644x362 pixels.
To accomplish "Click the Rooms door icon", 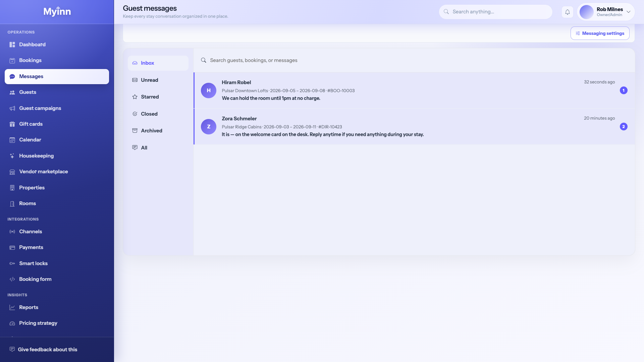I will (x=12, y=204).
